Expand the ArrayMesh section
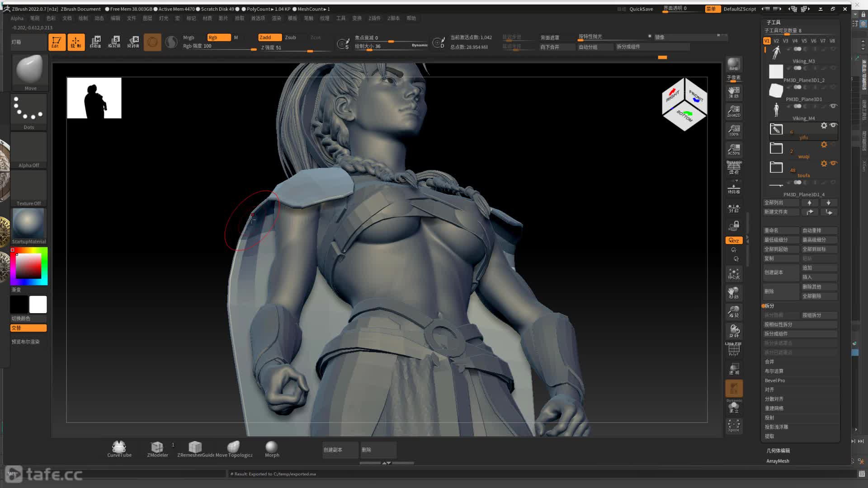Viewport: 868px width, 488px height. click(778, 461)
